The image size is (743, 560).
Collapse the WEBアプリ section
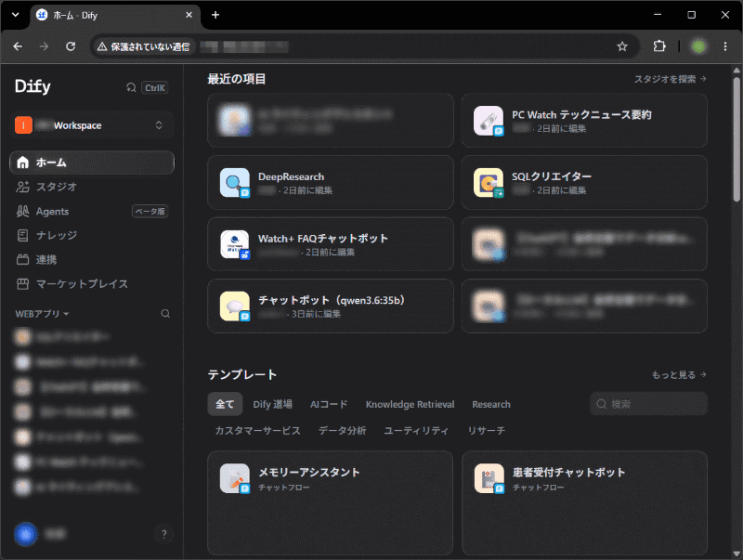click(x=42, y=314)
